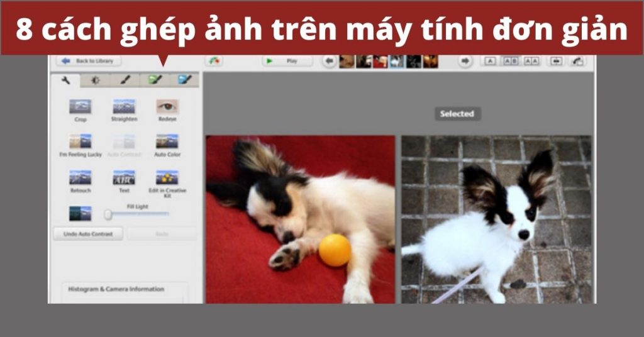Click Undo Auto Contrast button
Screen dimensions: 644x337
pos(88,234)
